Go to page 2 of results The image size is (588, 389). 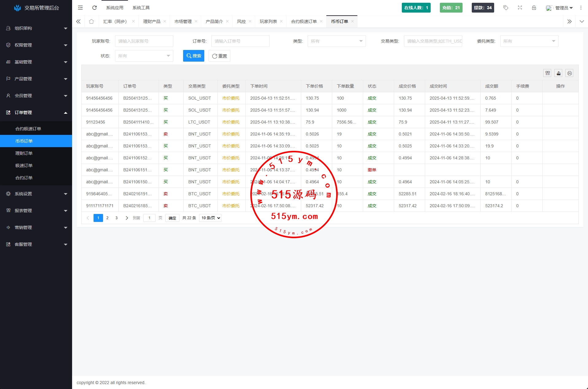click(x=107, y=218)
